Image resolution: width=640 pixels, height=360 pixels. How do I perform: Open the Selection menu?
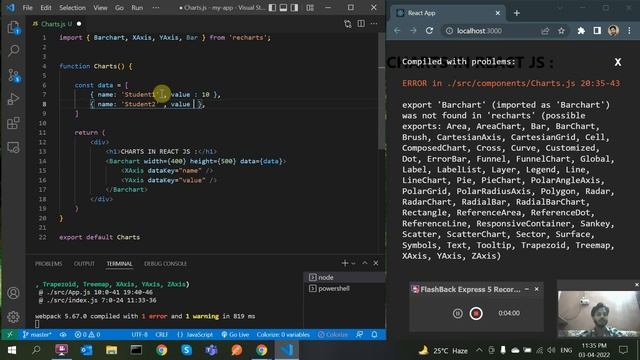point(72,8)
